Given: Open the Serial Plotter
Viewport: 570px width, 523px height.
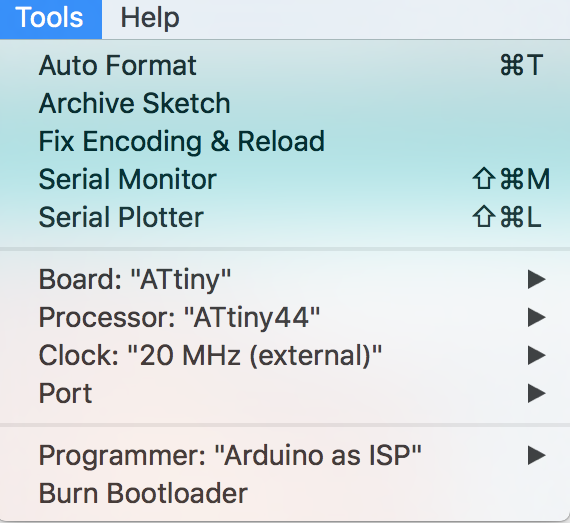Looking at the screenshot, I should 285,217.
